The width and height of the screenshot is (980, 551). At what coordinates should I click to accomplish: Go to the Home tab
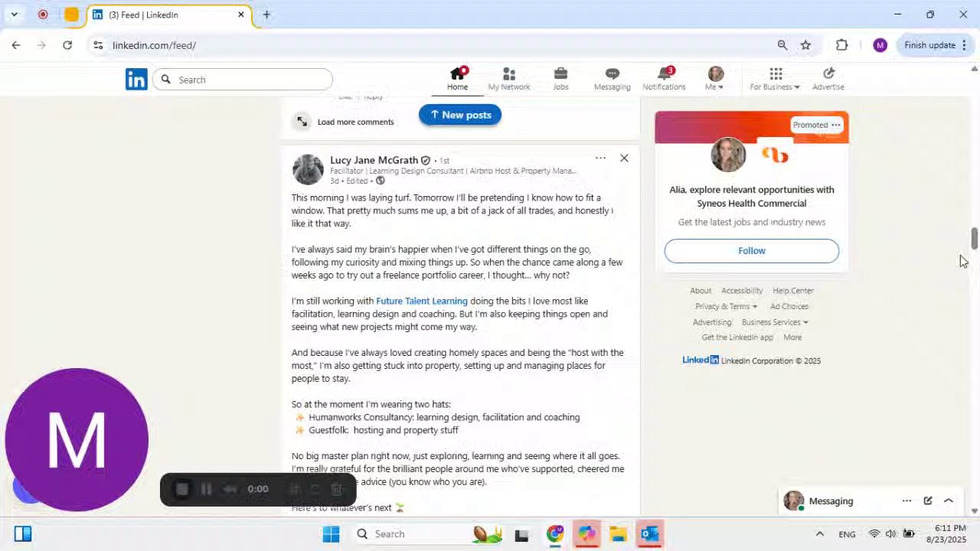(458, 79)
